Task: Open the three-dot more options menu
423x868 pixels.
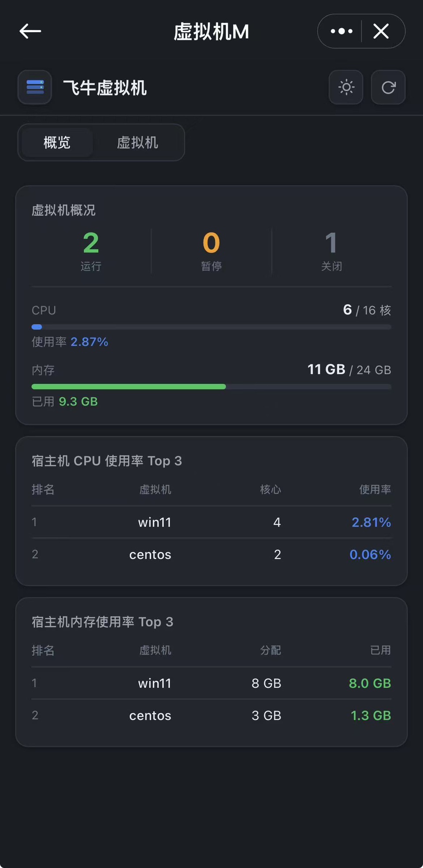Action: click(x=341, y=31)
